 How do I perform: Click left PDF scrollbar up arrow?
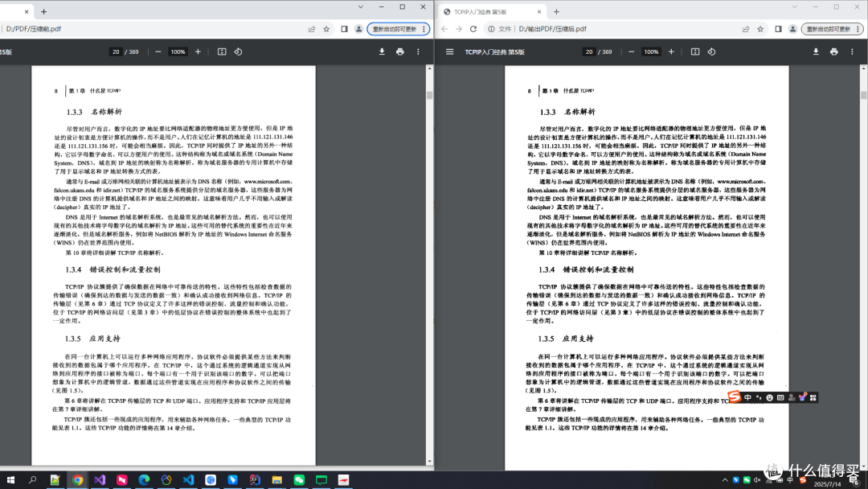pos(429,68)
